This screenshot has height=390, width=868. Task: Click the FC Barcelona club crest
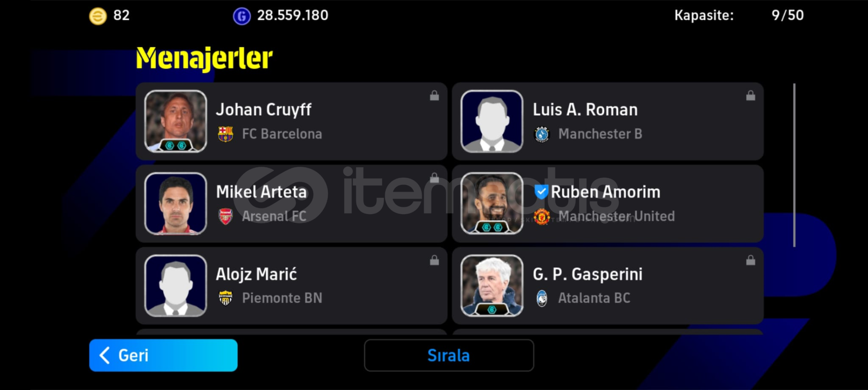tap(225, 134)
